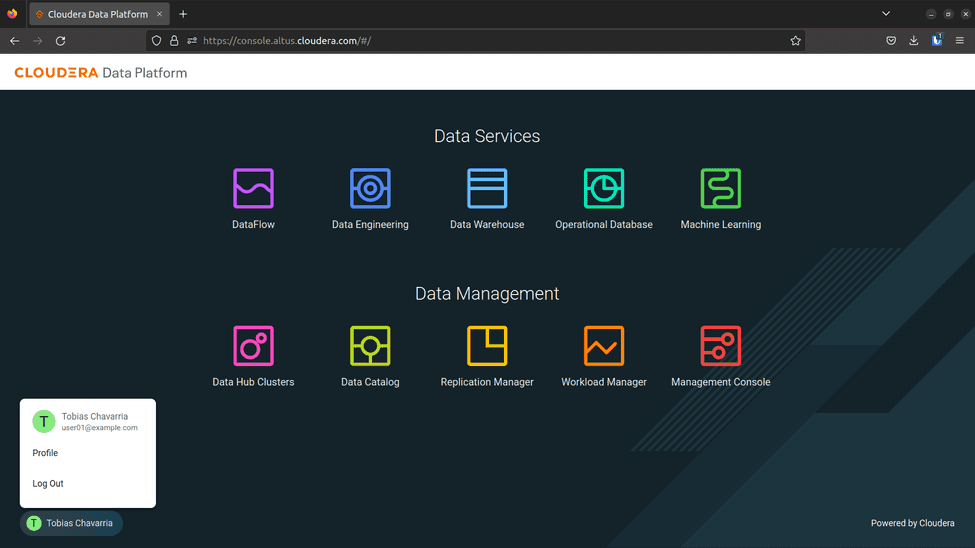Click the user01@example.com email text
Image resolution: width=975 pixels, height=548 pixels.
tap(99, 428)
